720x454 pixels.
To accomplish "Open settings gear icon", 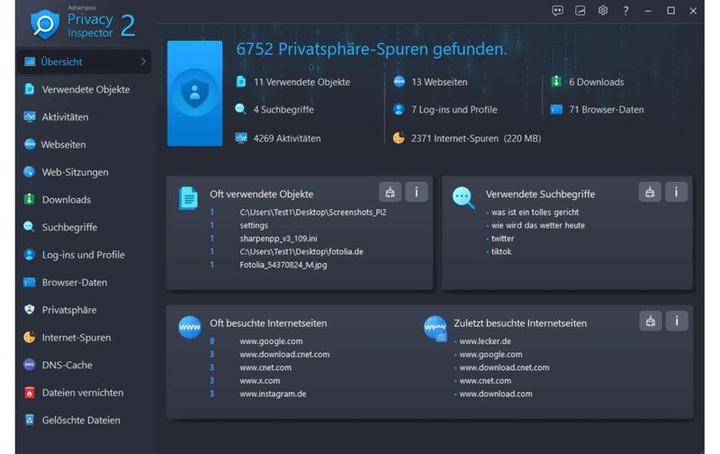I will pos(603,11).
